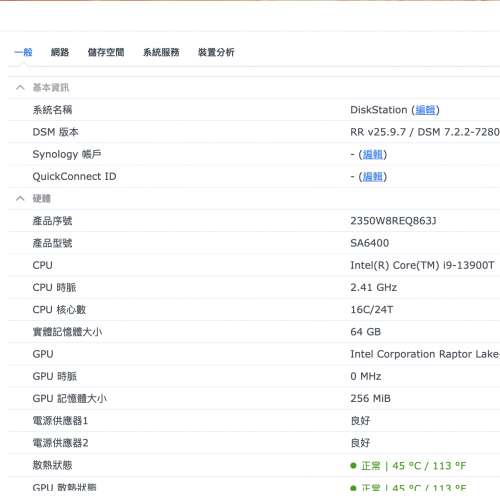Click the 散熱狀態 label

[x=52, y=465]
